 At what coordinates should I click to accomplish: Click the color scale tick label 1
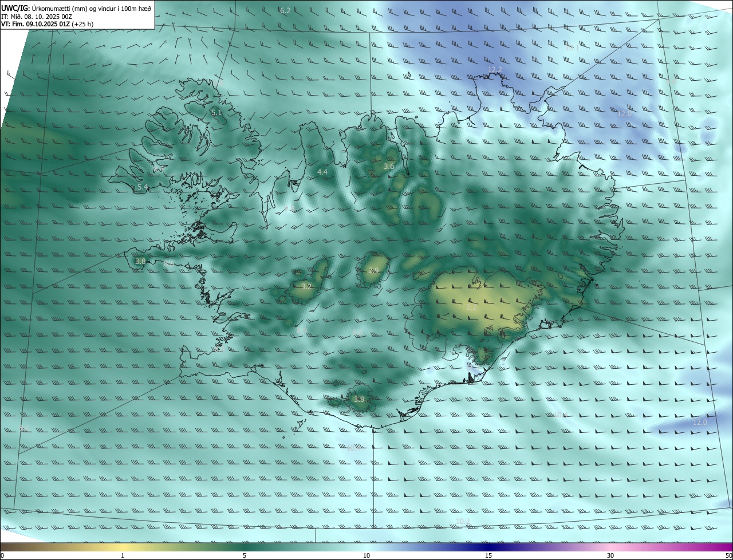click(123, 555)
